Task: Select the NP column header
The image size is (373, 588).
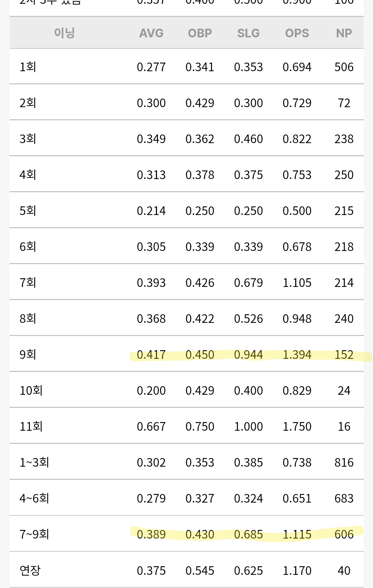Action: [x=344, y=33]
